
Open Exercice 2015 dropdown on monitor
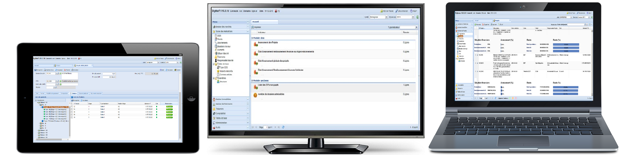click(413, 17)
